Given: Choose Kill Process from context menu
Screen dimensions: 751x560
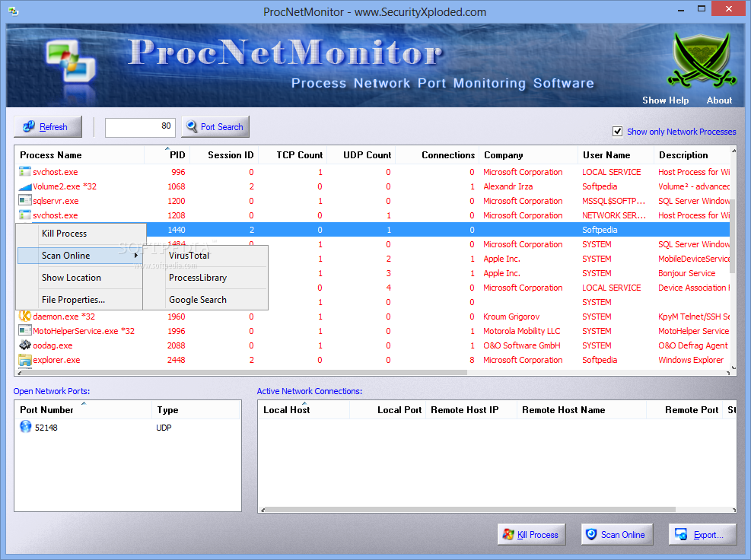Looking at the screenshot, I should tap(81, 234).
